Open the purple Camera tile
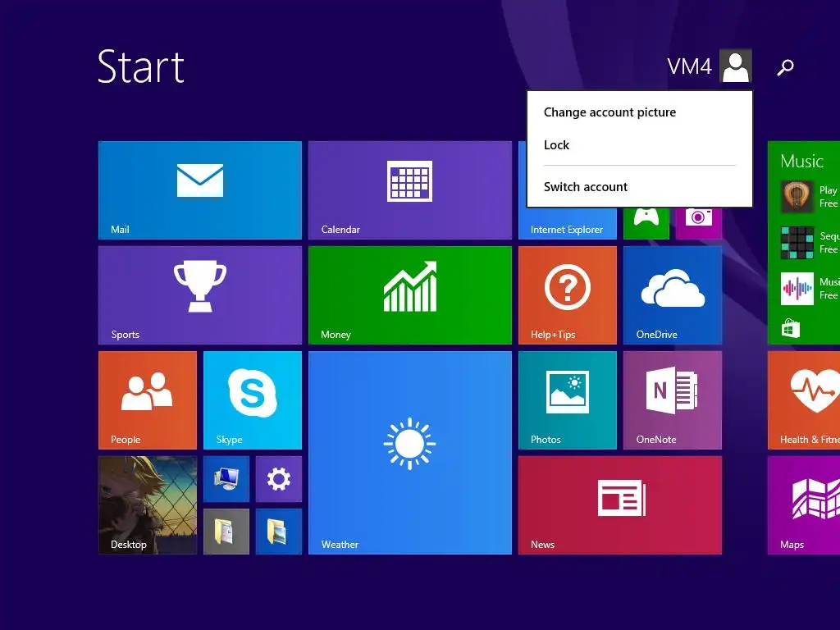The height and width of the screenshot is (630, 840). [x=699, y=223]
